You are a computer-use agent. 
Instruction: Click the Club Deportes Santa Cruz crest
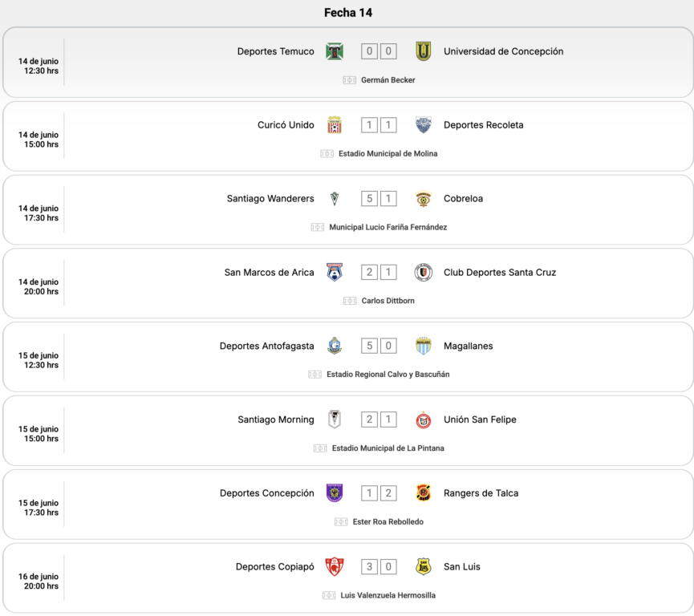click(x=424, y=272)
